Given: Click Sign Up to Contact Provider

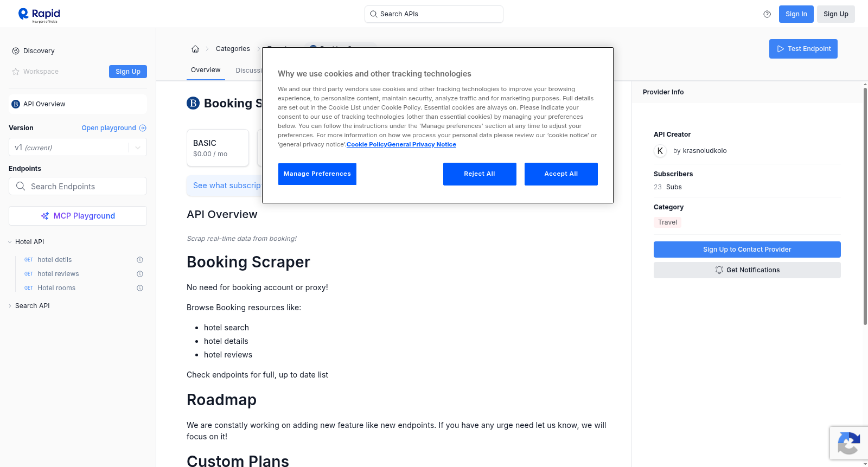Looking at the screenshot, I should pyautogui.click(x=747, y=250).
